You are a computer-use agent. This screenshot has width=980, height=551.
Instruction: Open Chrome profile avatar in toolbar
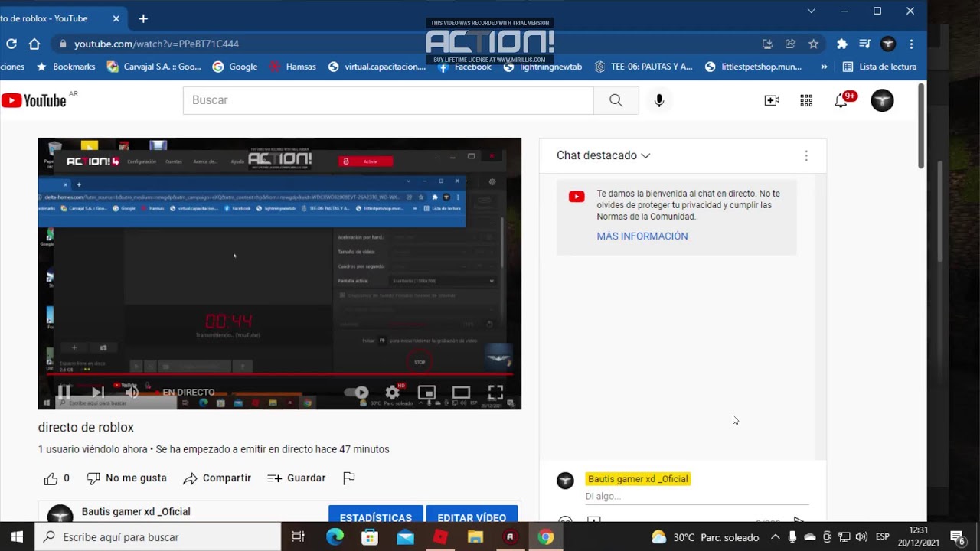(888, 44)
